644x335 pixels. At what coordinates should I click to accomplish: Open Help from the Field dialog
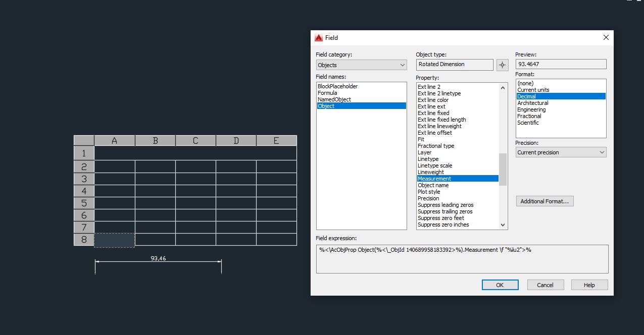pos(589,285)
